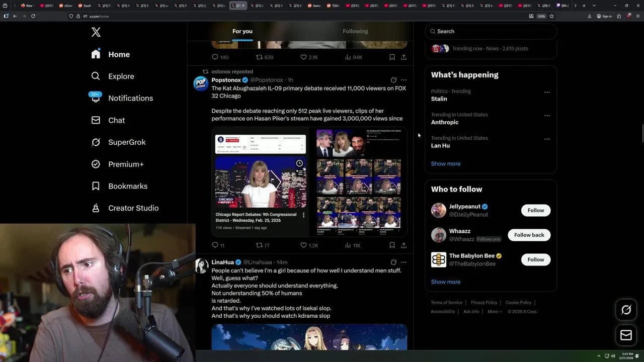Image resolution: width=644 pixels, height=362 pixels.
Task: Open Popstonox profile avatar
Action: (x=201, y=83)
